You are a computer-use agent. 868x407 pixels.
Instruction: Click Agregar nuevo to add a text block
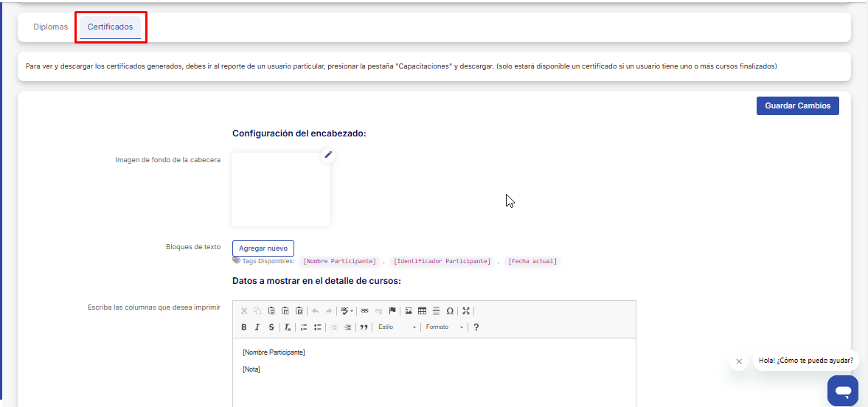pos(263,248)
